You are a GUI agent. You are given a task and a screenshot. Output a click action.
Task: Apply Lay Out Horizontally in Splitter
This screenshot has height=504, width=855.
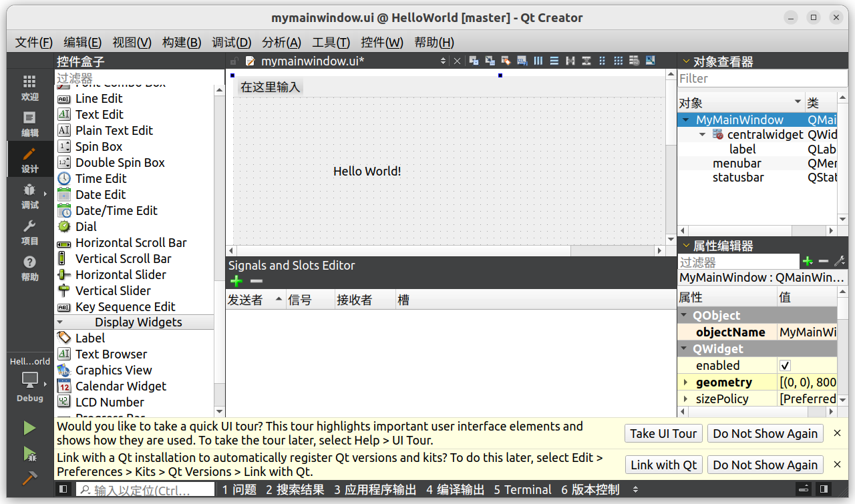[x=570, y=61]
